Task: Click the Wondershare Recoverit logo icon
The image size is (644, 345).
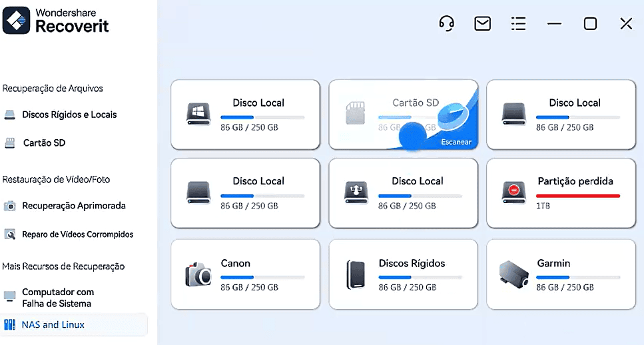Action: pos(17,20)
